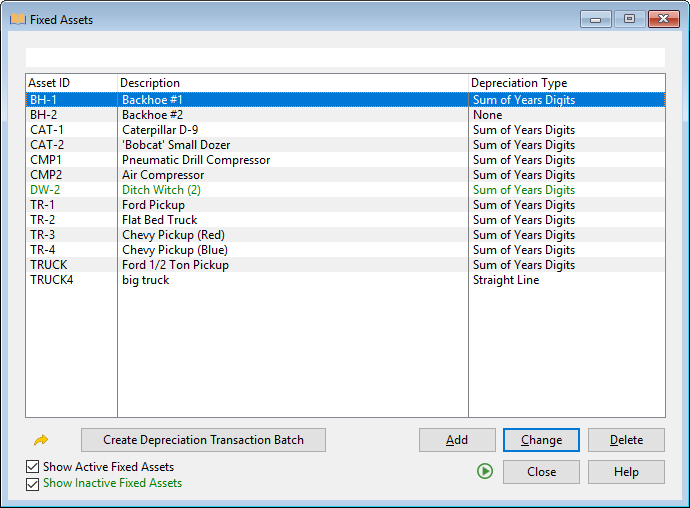Sort by Description column header
The image size is (690, 508).
(292, 83)
